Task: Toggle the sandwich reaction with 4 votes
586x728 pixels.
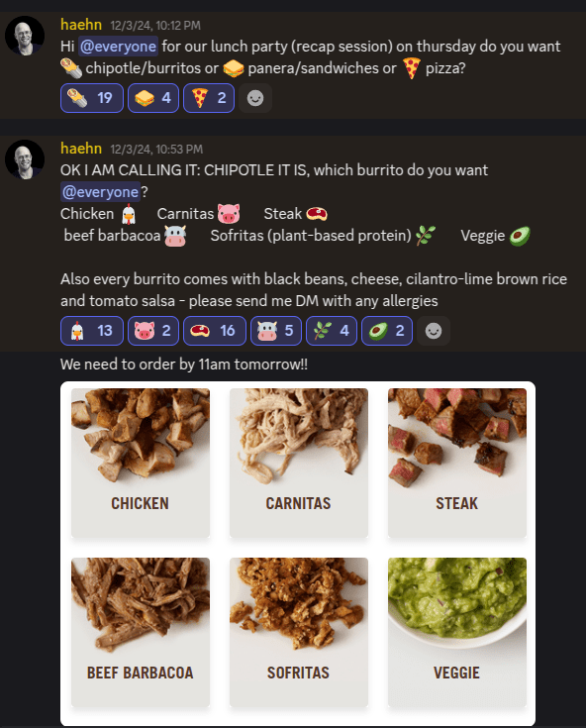Action: tap(153, 98)
